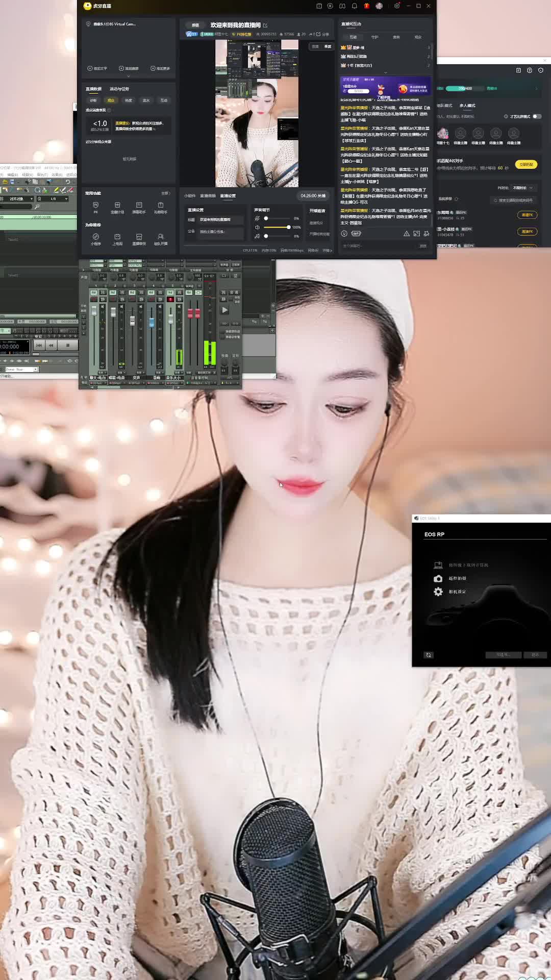Expand the camera source panel chevron
551x980 pixels.
pos(128,76)
